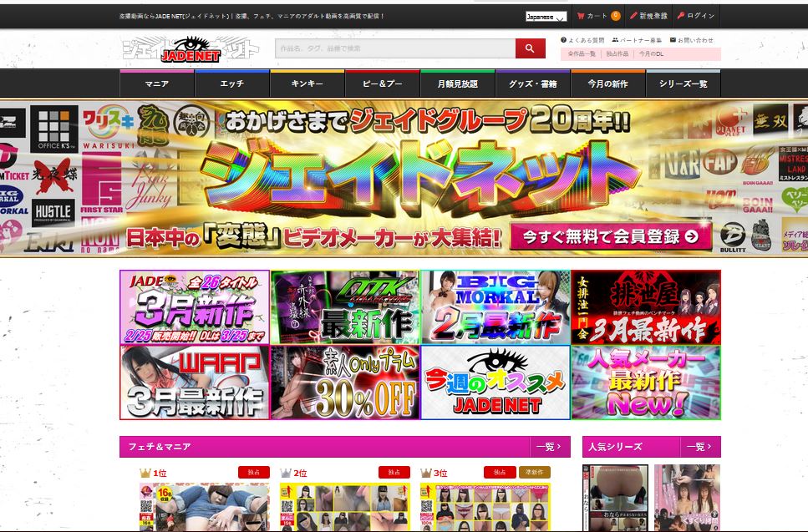Open the BIG MORKAL 2月最新作 promo banner
This screenshot has width=808, height=532.
coord(495,307)
